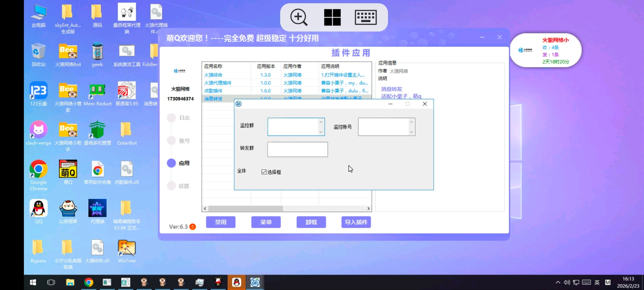Image resolution: width=644 pixels, height=290 pixels.
Task: Toggle the 英 input language indicator in tray
Action: (597, 282)
